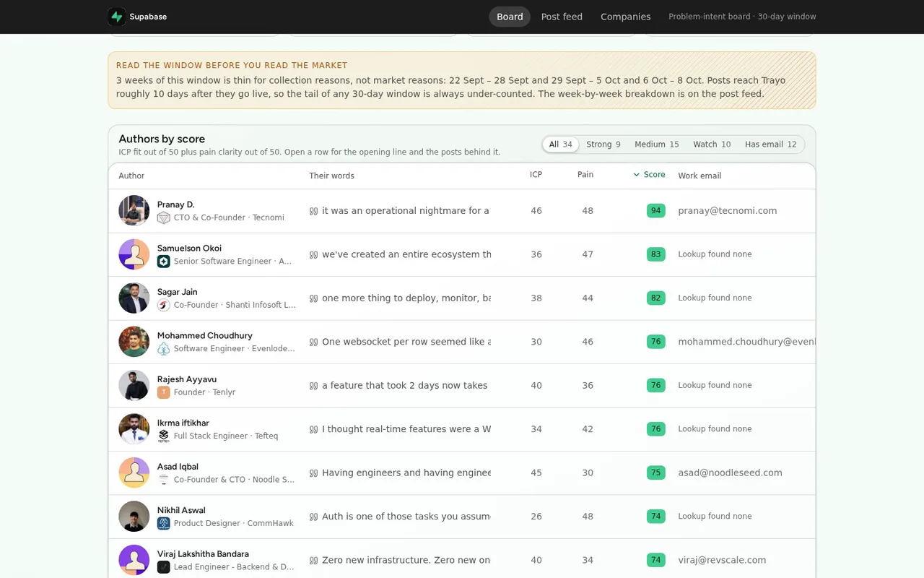Click CommHawk logo under Nikhil Aswal
924x578 pixels.
(x=164, y=523)
